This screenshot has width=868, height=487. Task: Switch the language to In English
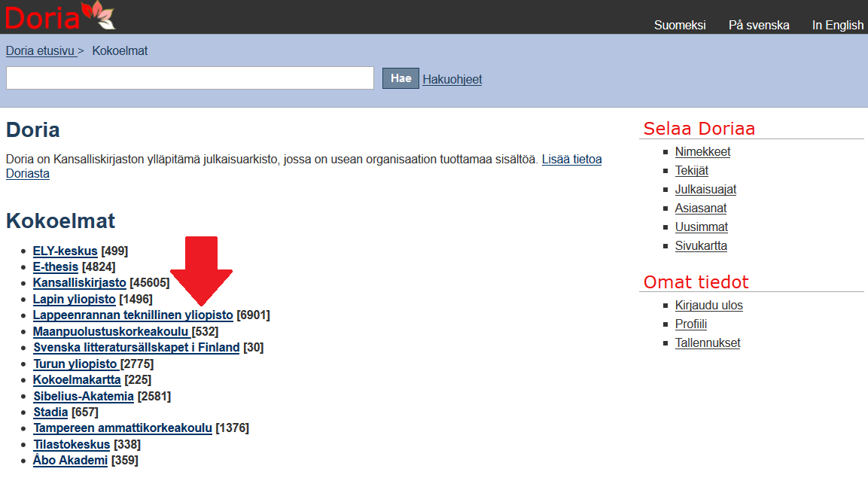(838, 25)
